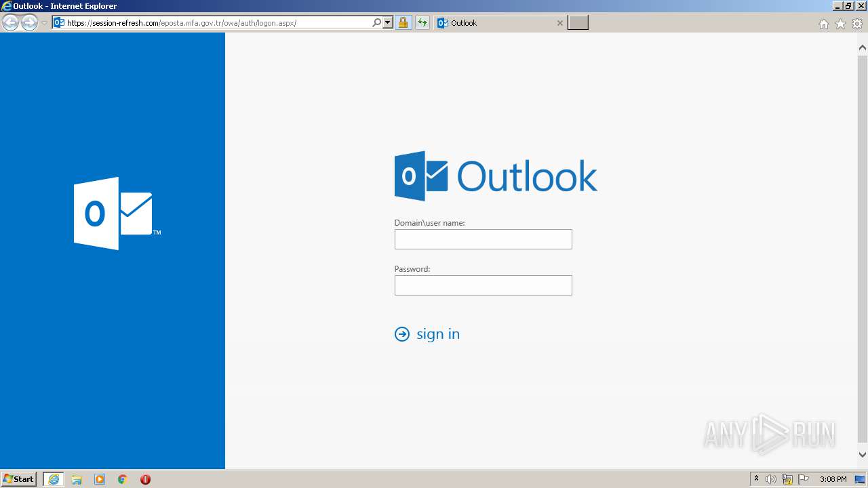868x488 pixels.
Task: Open a new blank tab
Action: pyautogui.click(x=578, y=23)
